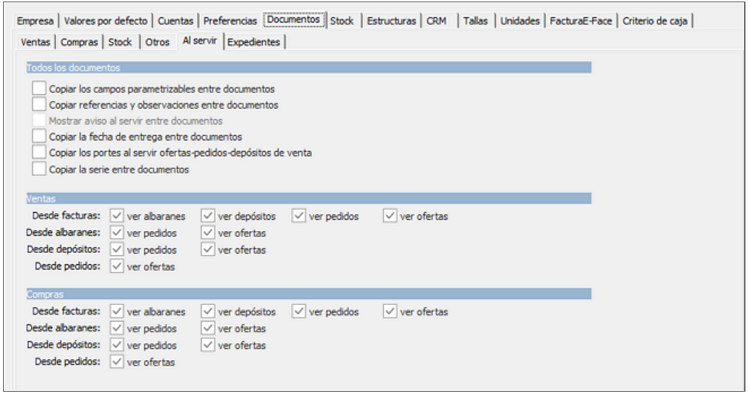Enable Copiar los campos parametrizables entre documentos
The height and width of the screenshot is (397, 750).
coord(39,88)
